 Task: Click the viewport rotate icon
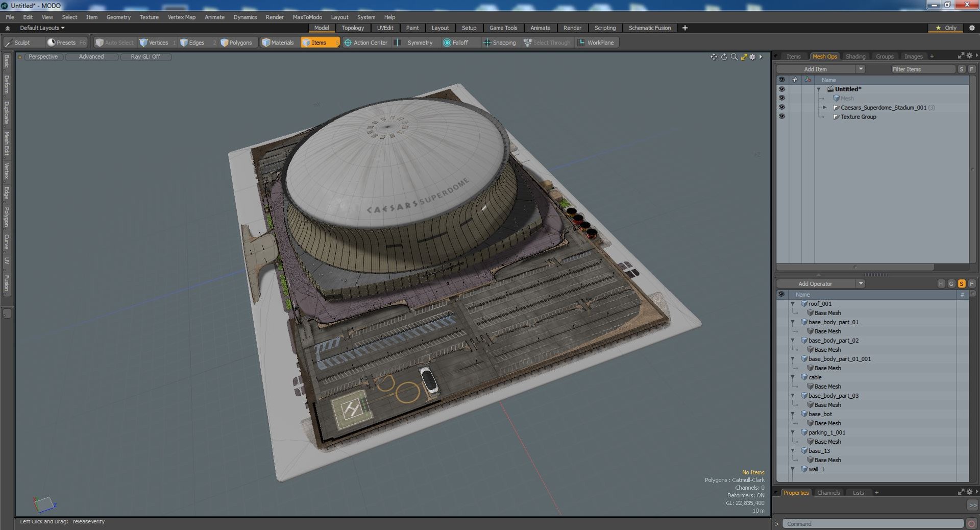click(724, 57)
